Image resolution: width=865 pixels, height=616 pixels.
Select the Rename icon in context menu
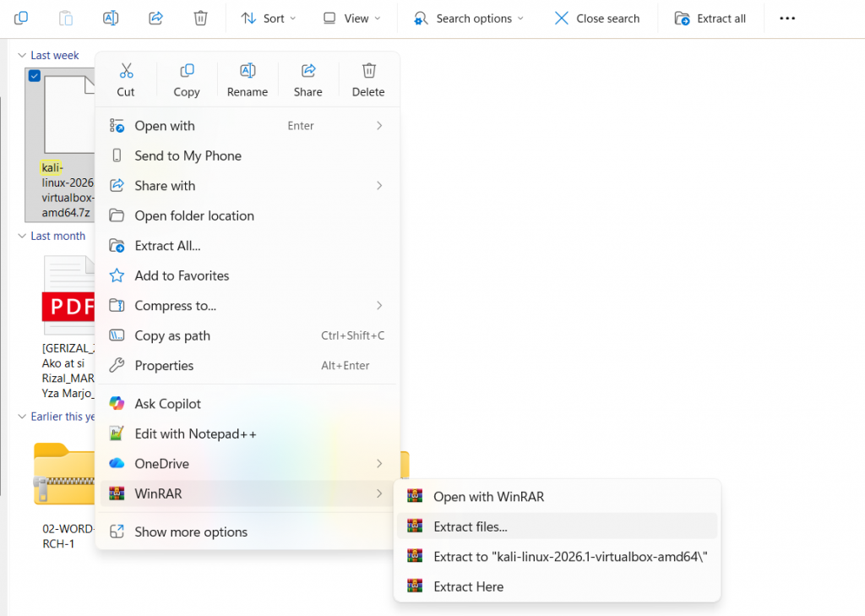click(248, 71)
